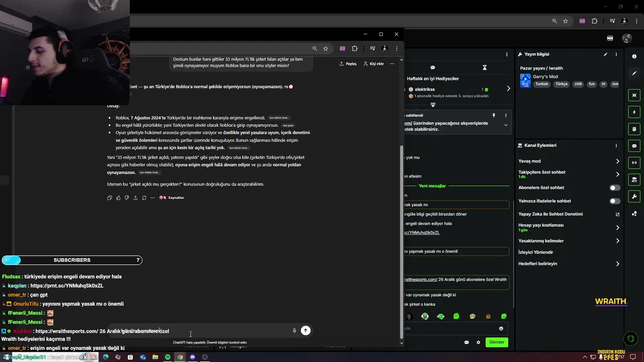Collapse the pinned message with its chevron

[x=506, y=125]
